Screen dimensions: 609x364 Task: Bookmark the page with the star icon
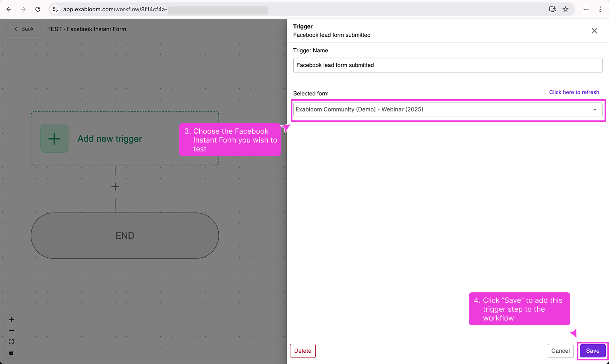(x=565, y=9)
